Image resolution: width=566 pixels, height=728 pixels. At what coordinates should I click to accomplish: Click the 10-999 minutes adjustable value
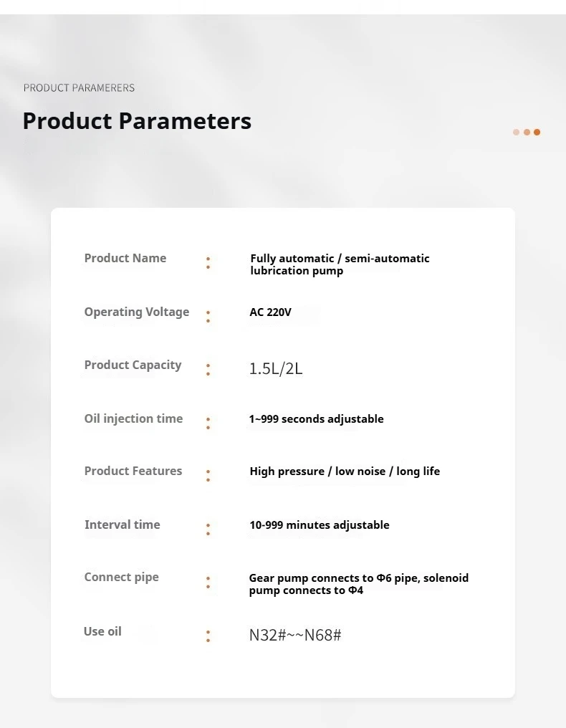tap(319, 525)
